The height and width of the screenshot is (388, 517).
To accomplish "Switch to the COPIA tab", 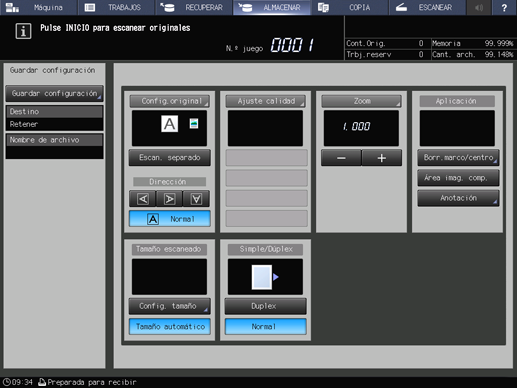I will coord(350,7).
